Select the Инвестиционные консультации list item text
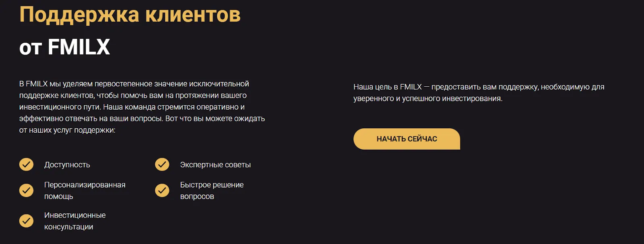 tap(75, 221)
